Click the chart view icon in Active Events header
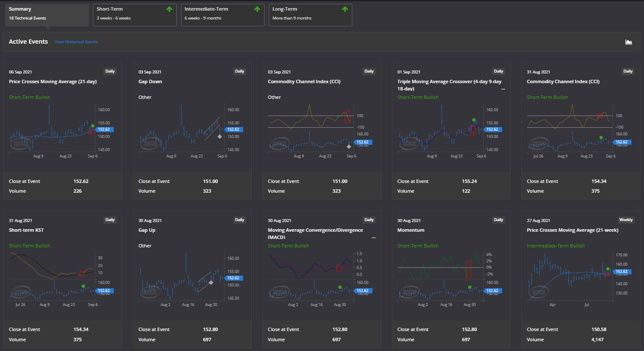Viewport: 644px width, 351px height. point(628,42)
